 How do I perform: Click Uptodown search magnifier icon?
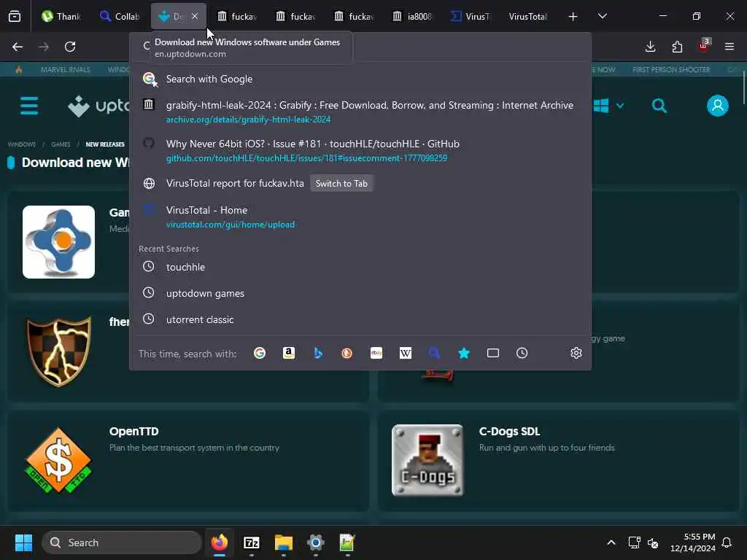pos(659,106)
